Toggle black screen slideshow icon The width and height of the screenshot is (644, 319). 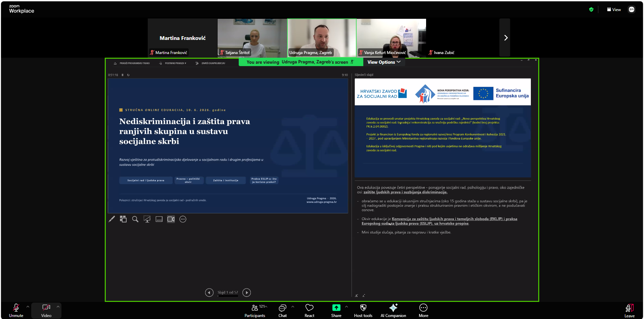click(147, 219)
